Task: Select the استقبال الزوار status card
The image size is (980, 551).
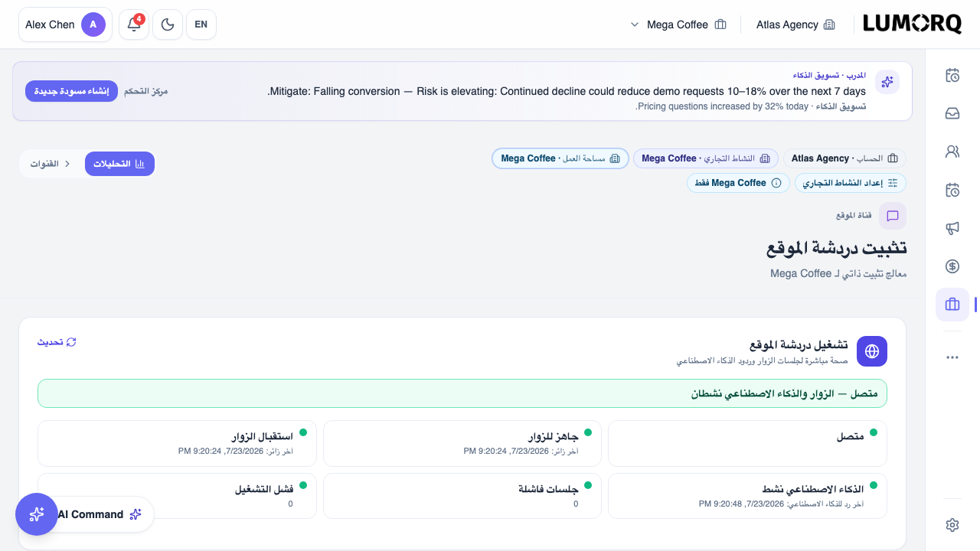Action: click(x=177, y=443)
